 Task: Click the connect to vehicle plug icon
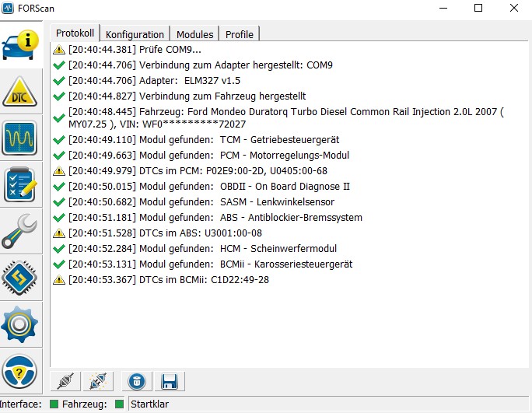pyautogui.click(x=67, y=381)
